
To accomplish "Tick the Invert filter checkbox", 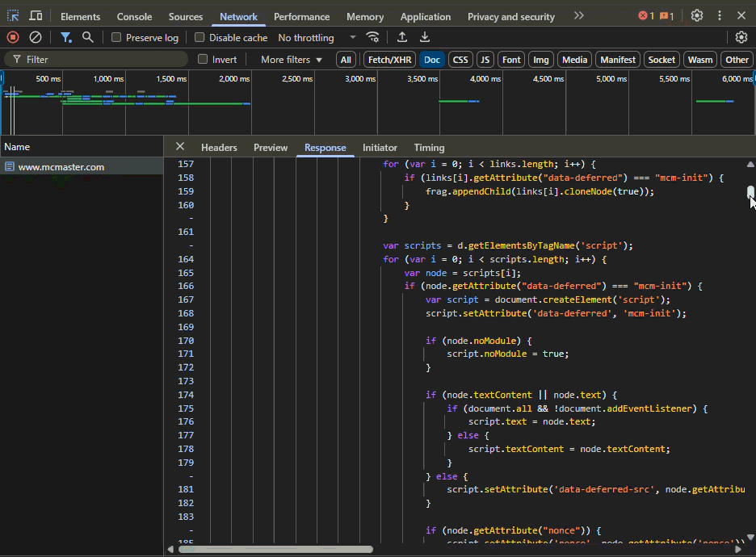I will pos(203,60).
